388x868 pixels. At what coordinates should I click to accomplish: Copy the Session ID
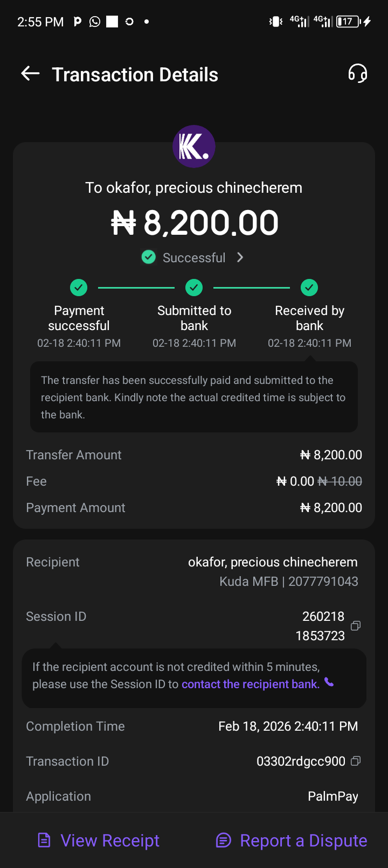(356, 626)
